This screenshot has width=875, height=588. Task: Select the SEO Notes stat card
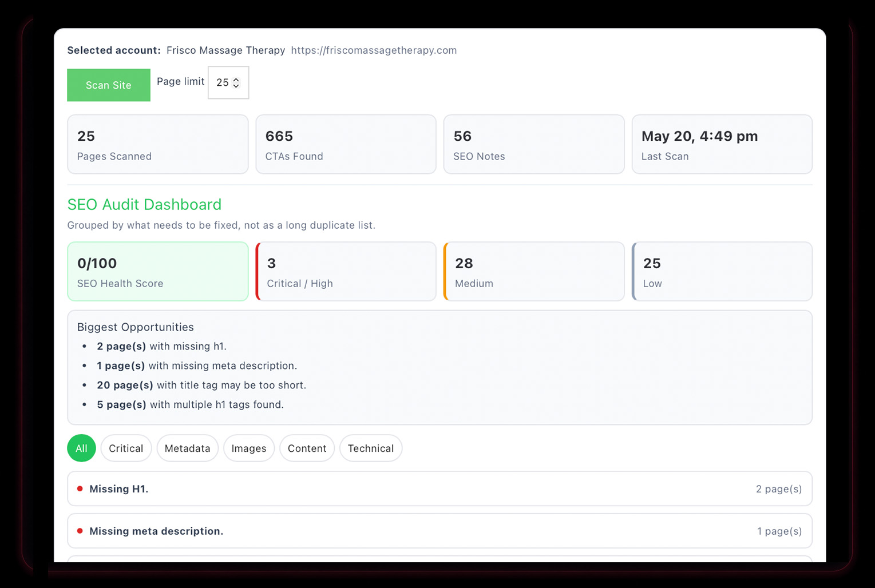coord(534,144)
